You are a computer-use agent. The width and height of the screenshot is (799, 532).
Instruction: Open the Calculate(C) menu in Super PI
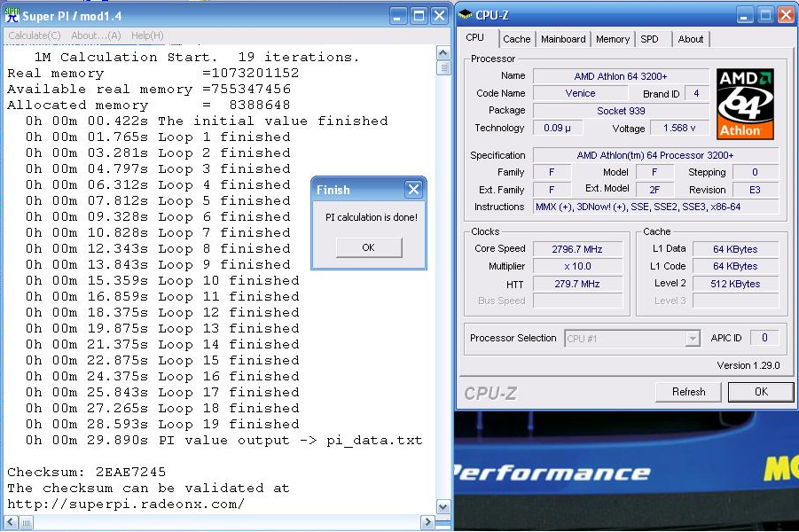click(34, 35)
